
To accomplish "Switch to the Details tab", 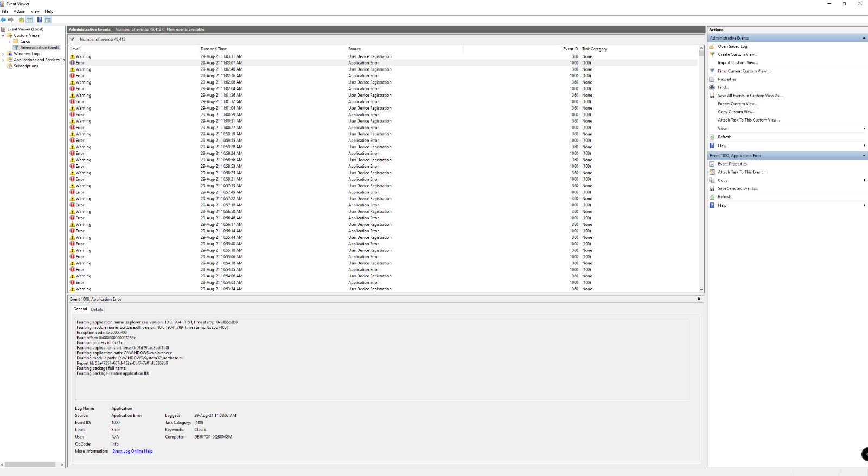I will (x=97, y=309).
